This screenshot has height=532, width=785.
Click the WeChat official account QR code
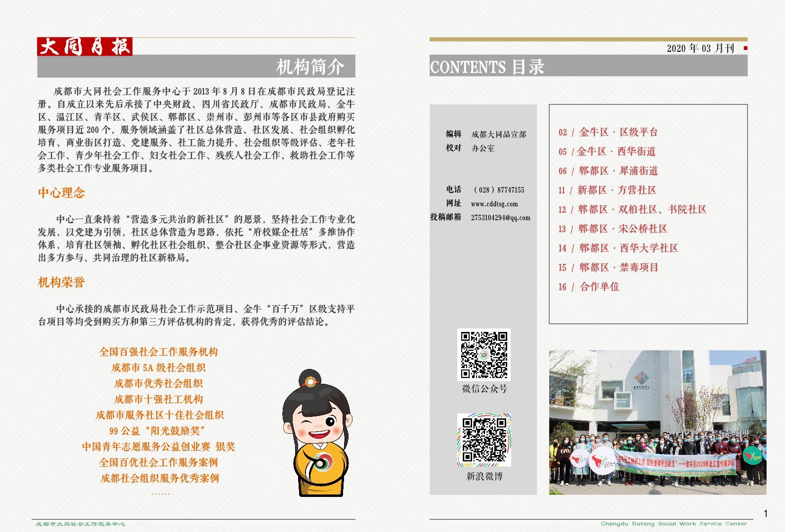tap(484, 355)
